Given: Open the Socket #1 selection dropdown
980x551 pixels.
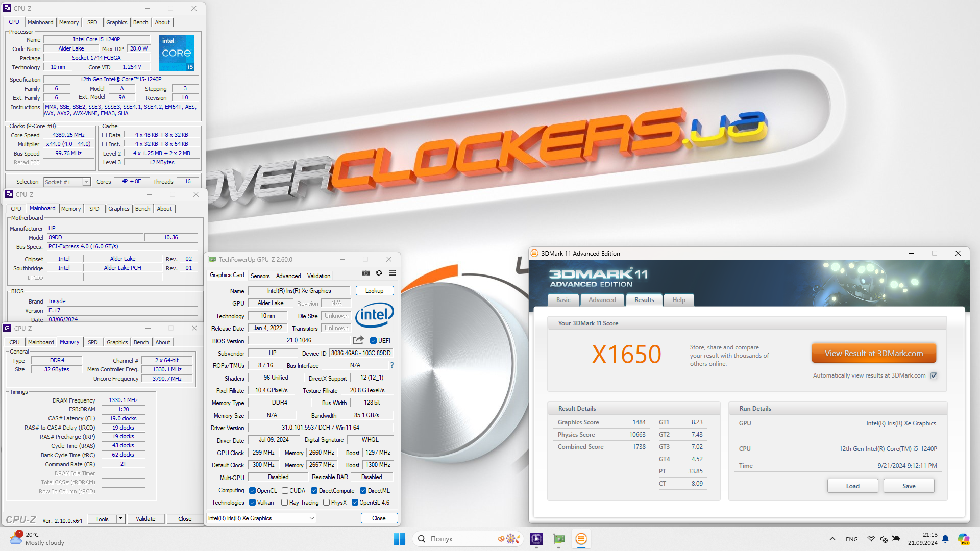Looking at the screenshot, I should tap(67, 182).
